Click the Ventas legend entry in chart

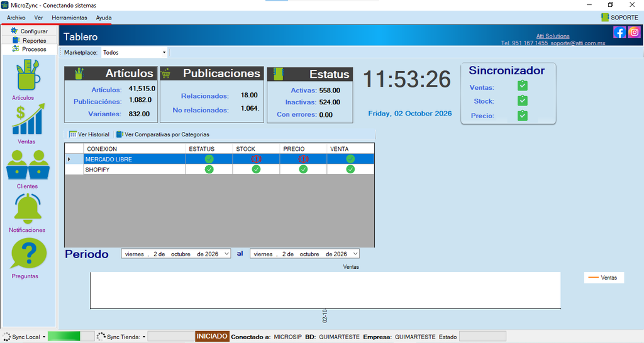coord(603,278)
